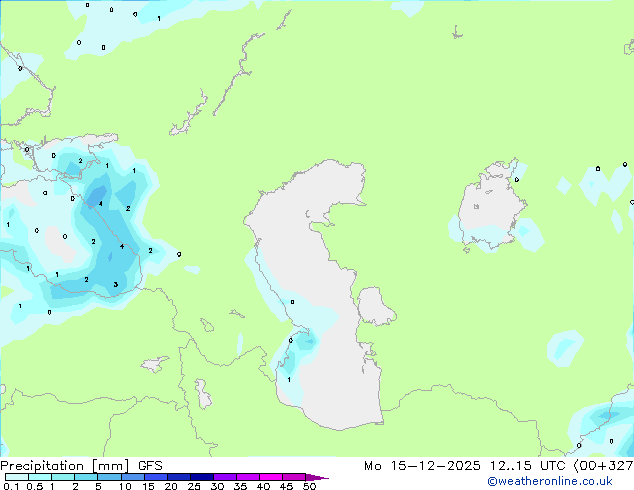The image size is (634, 490).
Task: Select the 30–35 mm purple legend box
Action: click(x=225, y=477)
